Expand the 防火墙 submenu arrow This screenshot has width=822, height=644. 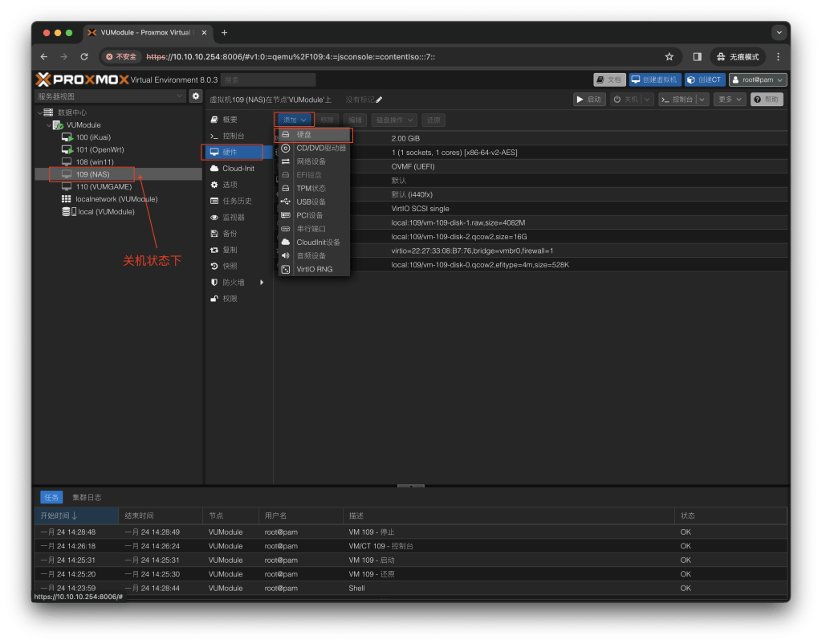[x=262, y=283]
